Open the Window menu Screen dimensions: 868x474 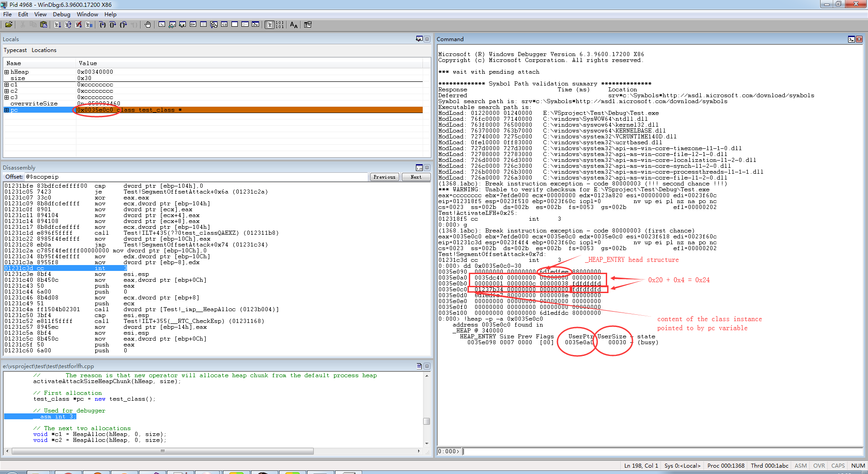tap(87, 14)
